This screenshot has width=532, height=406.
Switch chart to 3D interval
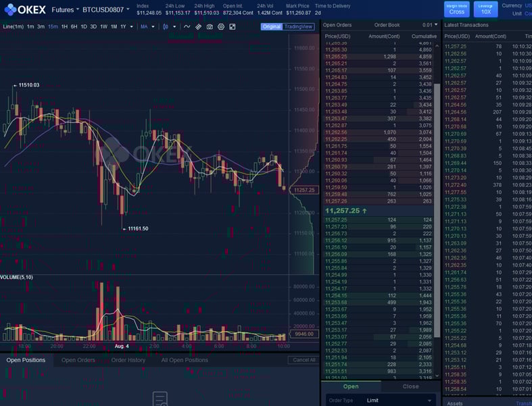93,26
